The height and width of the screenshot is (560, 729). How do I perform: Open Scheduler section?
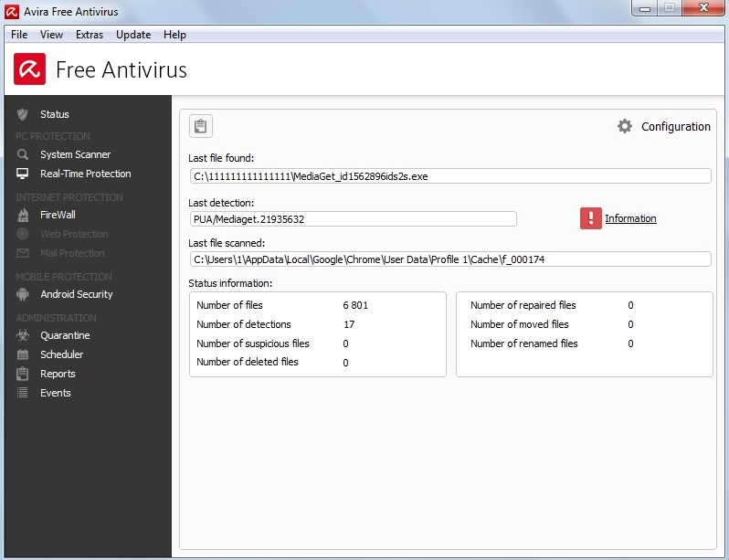[62, 354]
